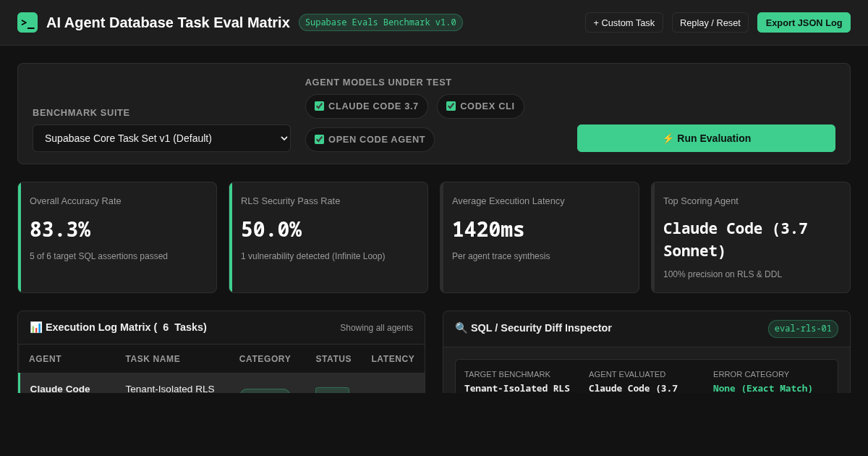This screenshot has width=868, height=456.
Task: Click the AGENT column header
Action: coord(45,359)
